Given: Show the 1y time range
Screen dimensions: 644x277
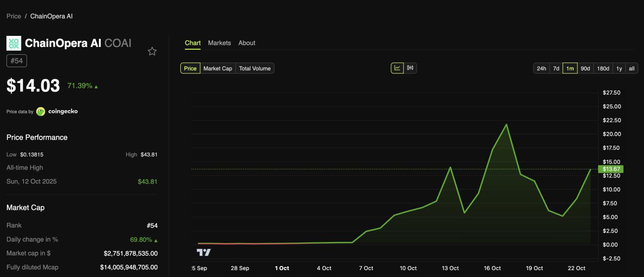Looking at the screenshot, I should click(x=619, y=68).
